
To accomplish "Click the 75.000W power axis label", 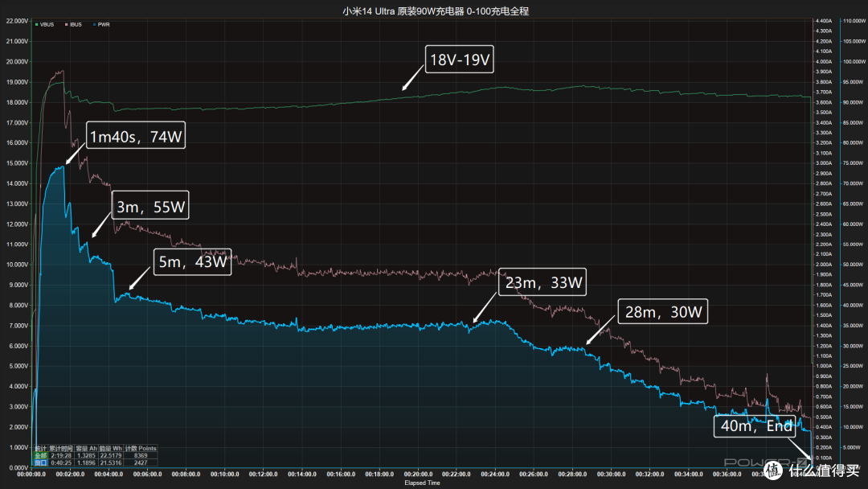I will (x=854, y=163).
